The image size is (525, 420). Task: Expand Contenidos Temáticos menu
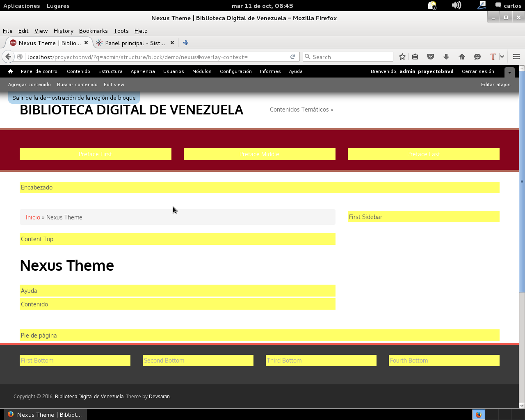301,110
